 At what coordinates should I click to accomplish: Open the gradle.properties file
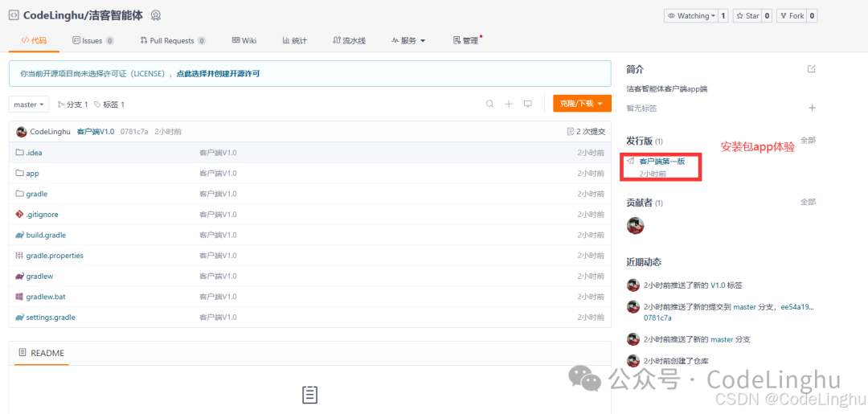coord(55,255)
